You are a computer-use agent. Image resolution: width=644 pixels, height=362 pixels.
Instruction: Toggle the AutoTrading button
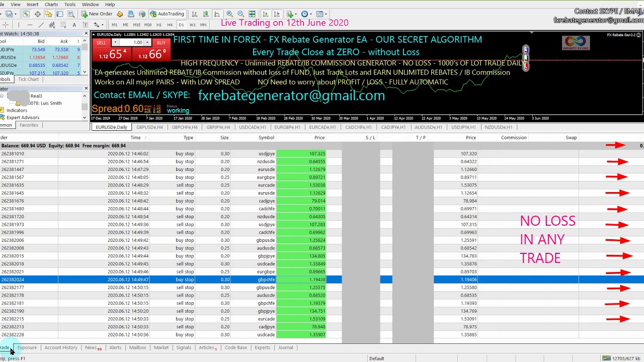click(168, 14)
